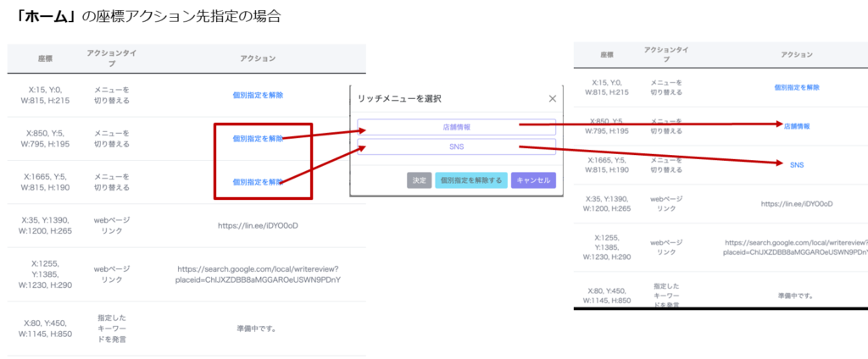Click SNS link in the right table

[797, 164]
